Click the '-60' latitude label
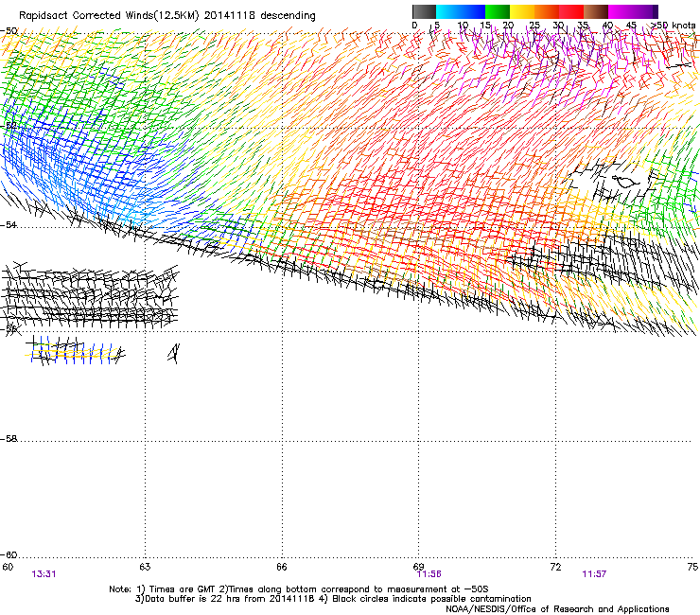The image size is (700, 615). (9, 555)
